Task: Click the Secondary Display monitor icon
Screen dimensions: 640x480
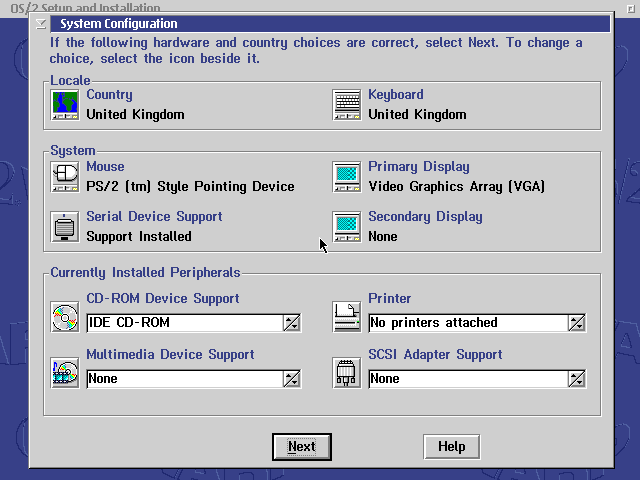Action: 347,227
